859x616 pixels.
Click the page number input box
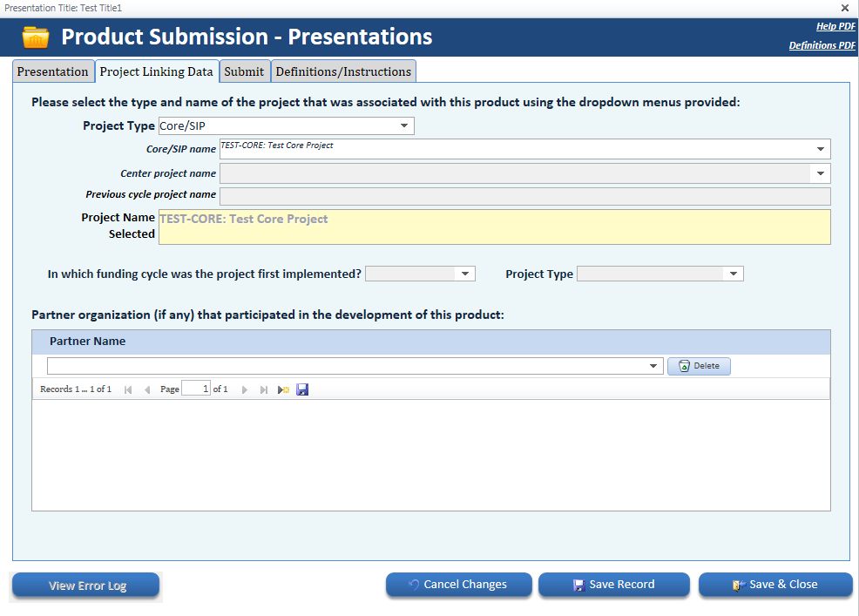pyautogui.click(x=196, y=389)
